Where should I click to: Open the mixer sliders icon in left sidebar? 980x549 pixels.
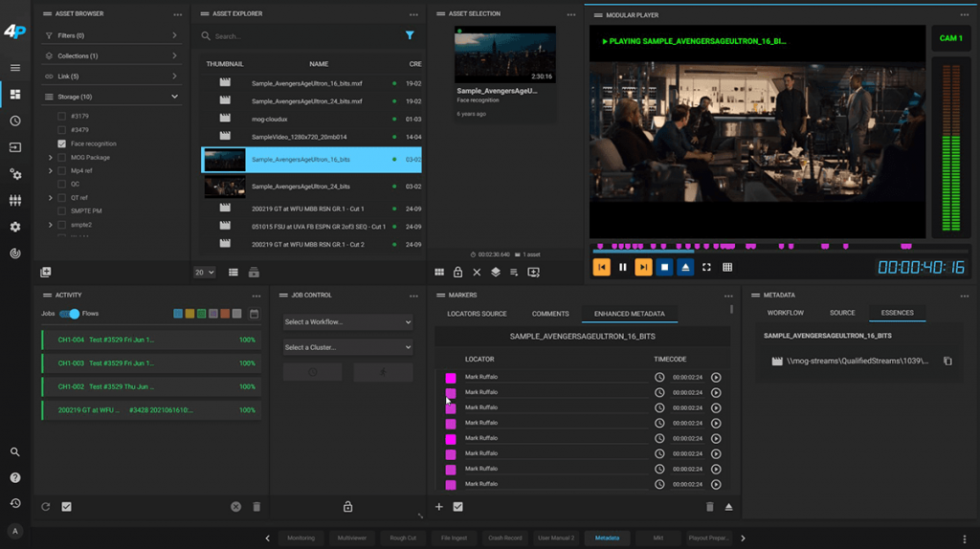coord(15,201)
